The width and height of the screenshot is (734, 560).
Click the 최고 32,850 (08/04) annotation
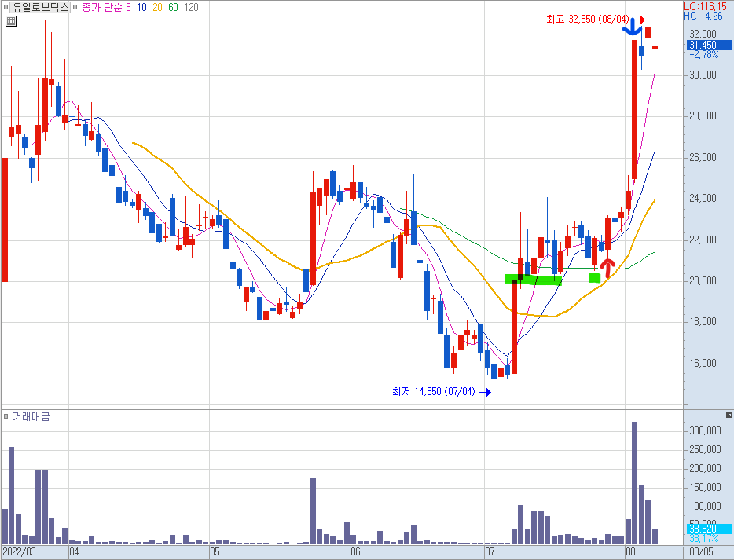588,19
